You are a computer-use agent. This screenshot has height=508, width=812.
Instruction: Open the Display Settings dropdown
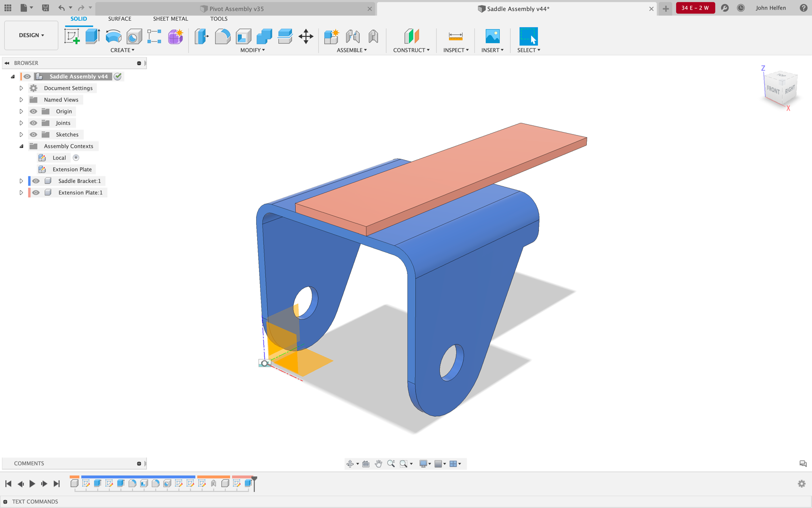click(424, 463)
